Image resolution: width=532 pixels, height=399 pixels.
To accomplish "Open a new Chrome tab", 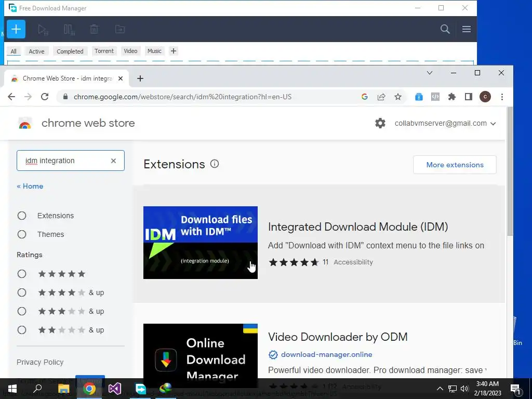I will pos(140,78).
